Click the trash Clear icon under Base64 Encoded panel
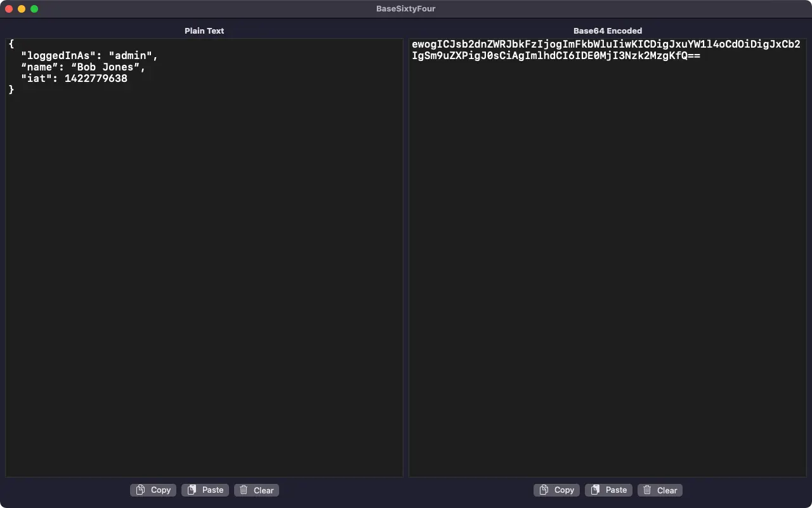 click(x=648, y=490)
